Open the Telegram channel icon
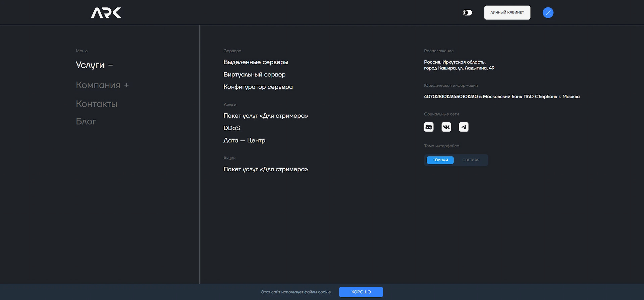Screen dimensions: 644x300 (x=464, y=127)
